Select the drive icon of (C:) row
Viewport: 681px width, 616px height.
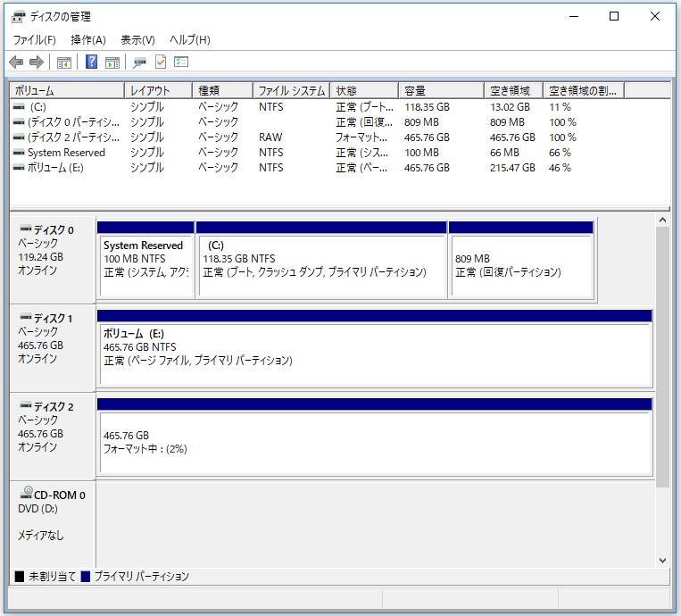[x=19, y=106]
